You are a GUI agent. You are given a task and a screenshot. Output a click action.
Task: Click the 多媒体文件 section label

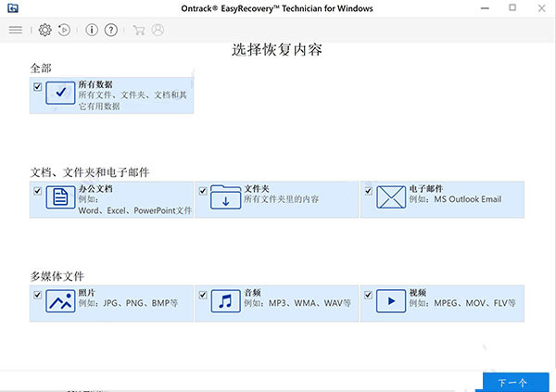coord(57,276)
